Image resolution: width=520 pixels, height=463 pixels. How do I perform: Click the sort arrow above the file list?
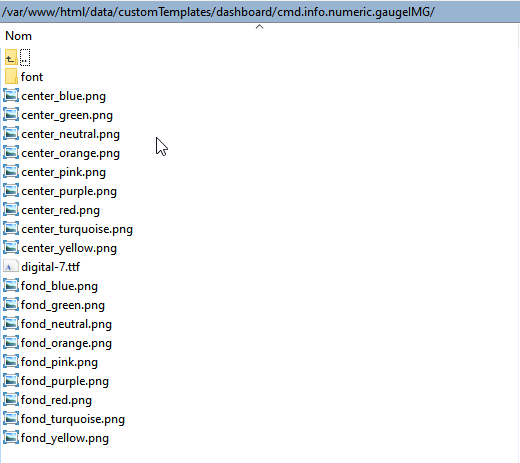[259, 27]
